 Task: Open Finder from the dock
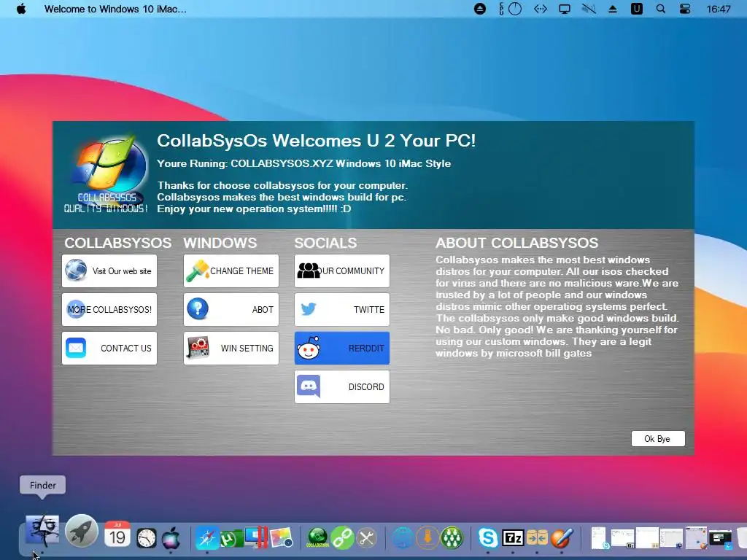point(42,532)
